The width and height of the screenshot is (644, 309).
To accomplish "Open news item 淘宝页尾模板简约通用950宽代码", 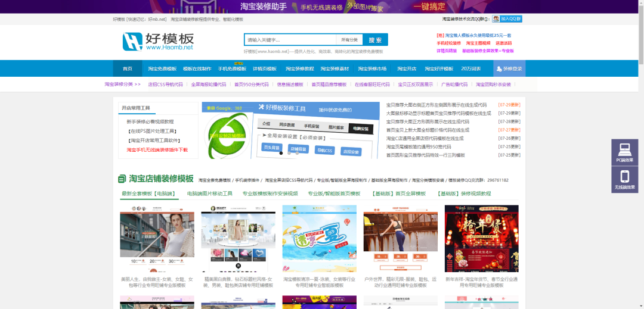I will pos(419,146).
